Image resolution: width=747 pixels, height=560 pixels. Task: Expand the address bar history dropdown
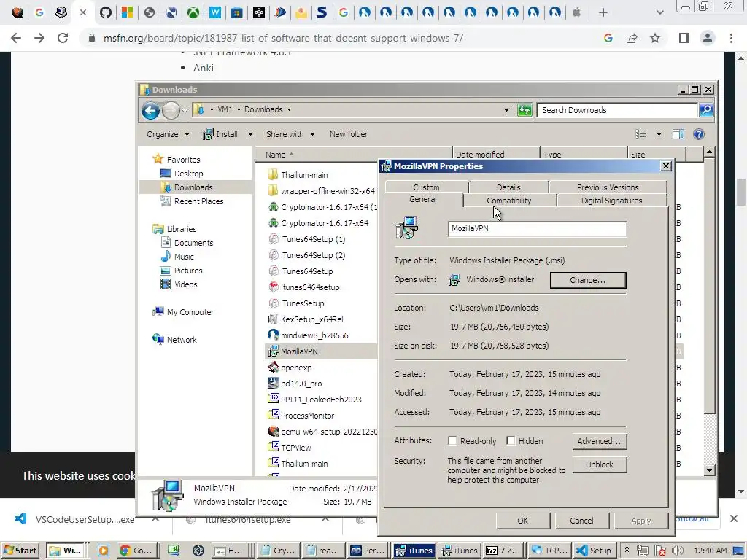[506, 110]
